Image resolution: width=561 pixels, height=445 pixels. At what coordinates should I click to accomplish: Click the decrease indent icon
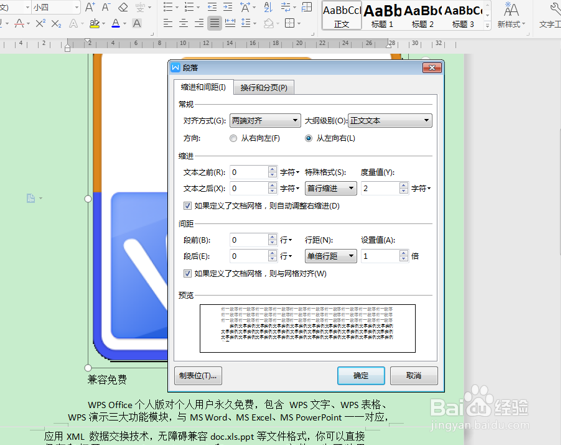tap(212, 7)
